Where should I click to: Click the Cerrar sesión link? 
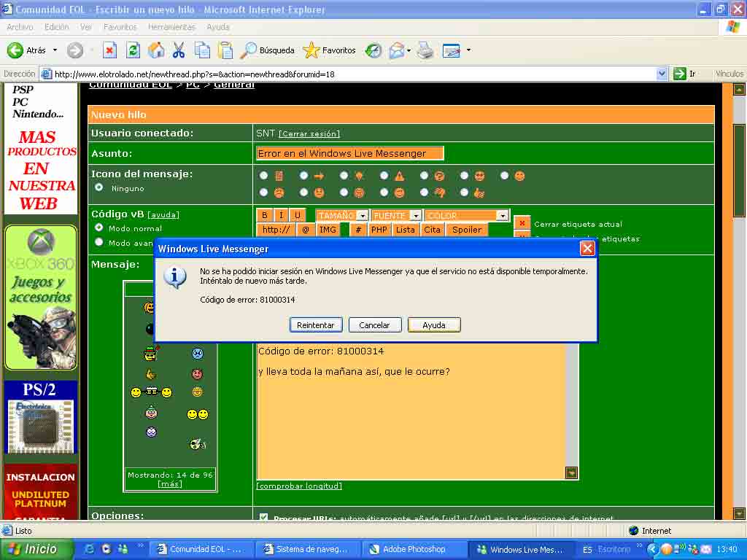[x=309, y=134]
